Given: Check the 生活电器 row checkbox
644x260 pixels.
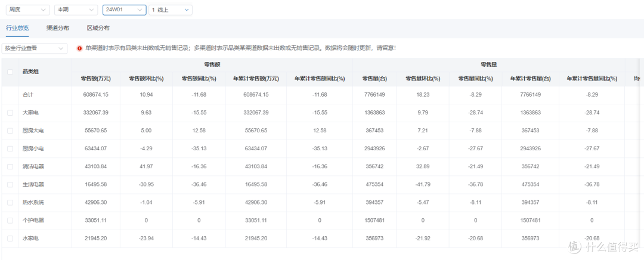Looking at the screenshot, I should 10,184.
